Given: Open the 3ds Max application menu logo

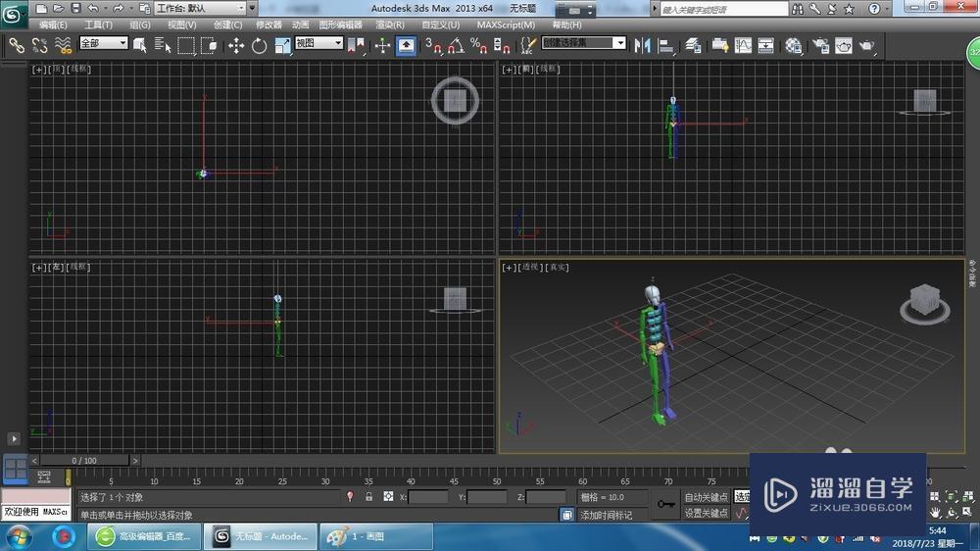Looking at the screenshot, I should pos(13,15).
